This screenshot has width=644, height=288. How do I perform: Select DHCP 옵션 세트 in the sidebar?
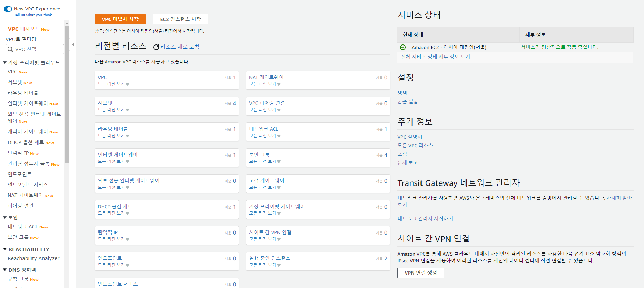click(x=26, y=142)
